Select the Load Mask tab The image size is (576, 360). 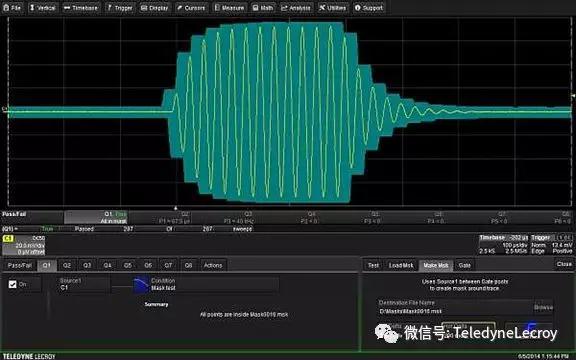(x=401, y=265)
